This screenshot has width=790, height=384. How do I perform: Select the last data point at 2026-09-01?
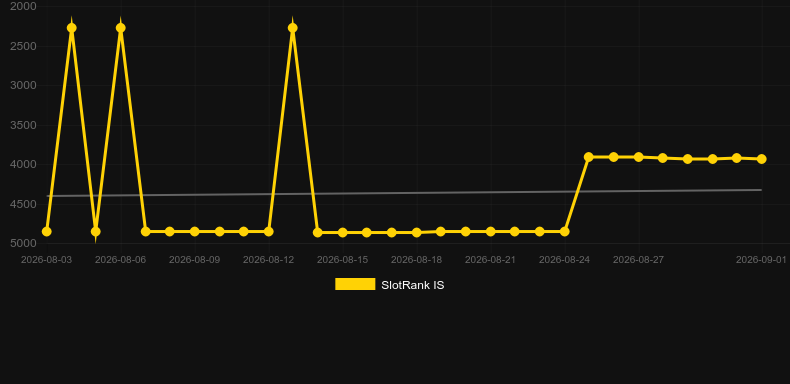[762, 159]
